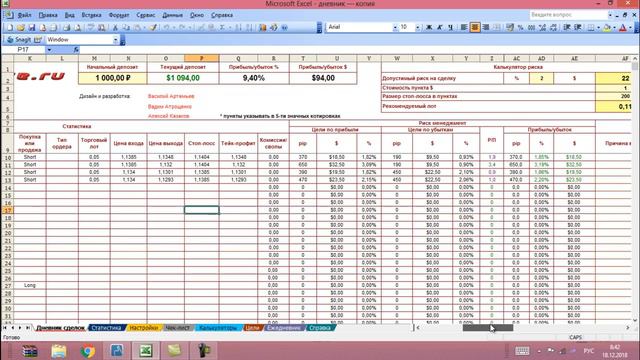Open the Snagit Window profile dropdown
640x360 pixels.
pyautogui.click(x=116, y=40)
